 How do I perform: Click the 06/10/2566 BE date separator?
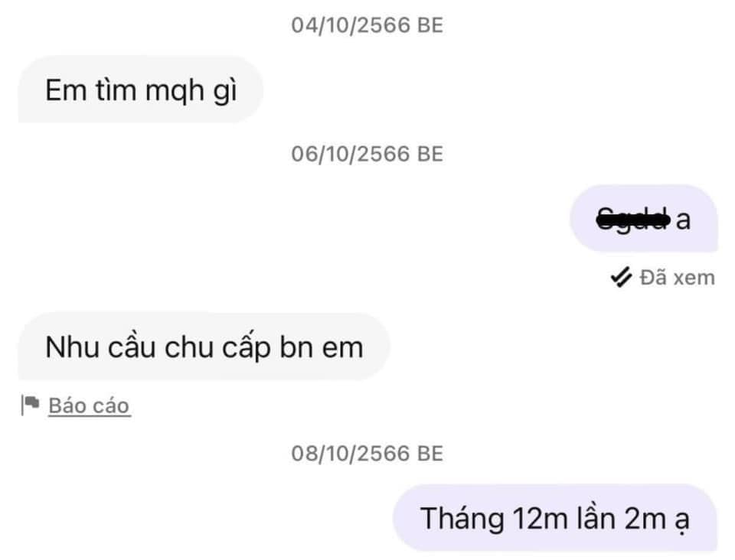click(x=367, y=154)
